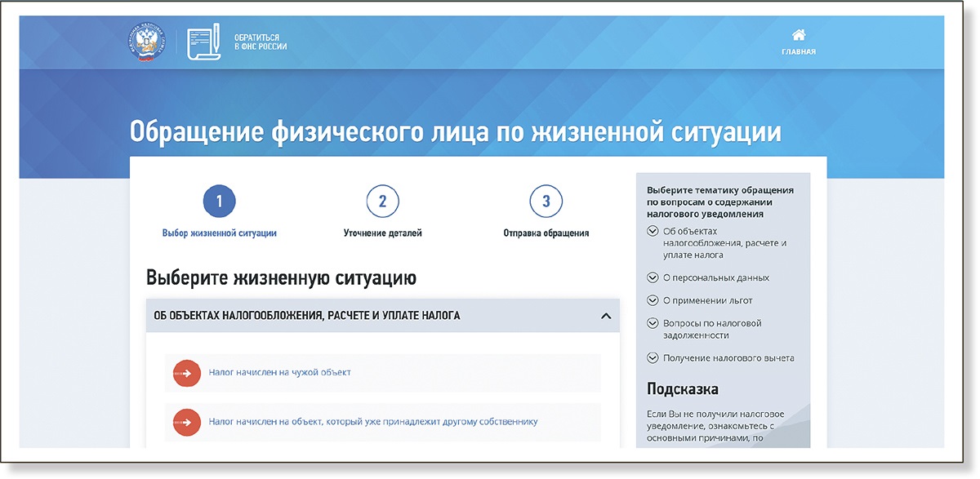The height and width of the screenshot is (479, 980).
Task: Click the red arrow icon beside the second situation option
Action: pyautogui.click(x=185, y=423)
